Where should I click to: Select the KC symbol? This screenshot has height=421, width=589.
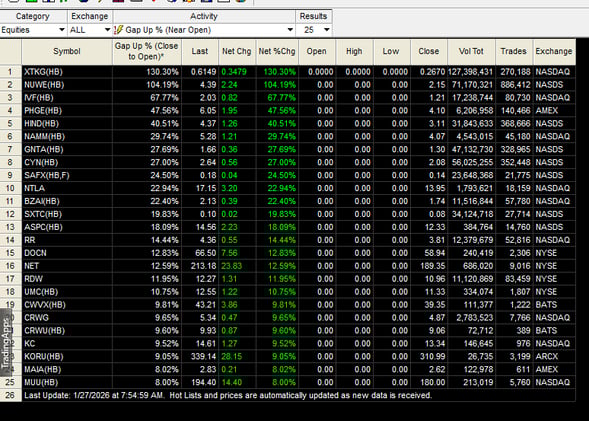point(30,344)
